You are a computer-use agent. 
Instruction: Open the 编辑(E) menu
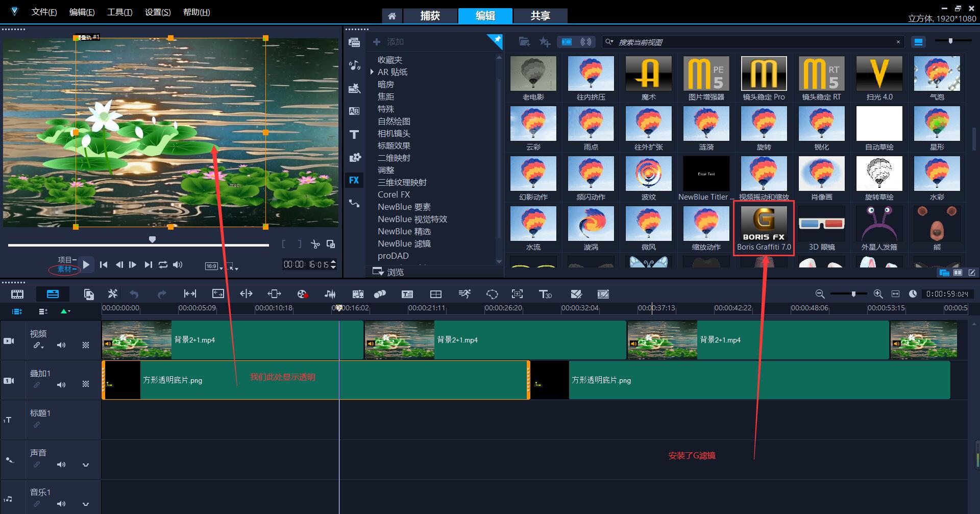pos(82,12)
